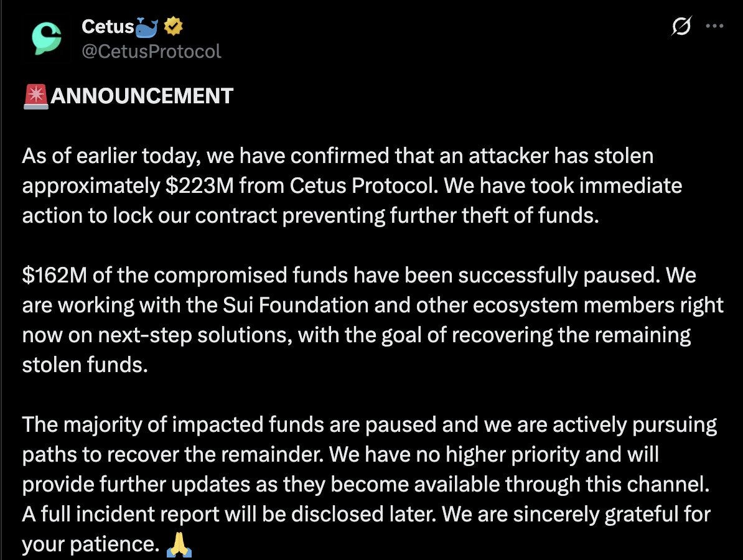
Task: Click the $162M amount in the post
Action: (55, 275)
